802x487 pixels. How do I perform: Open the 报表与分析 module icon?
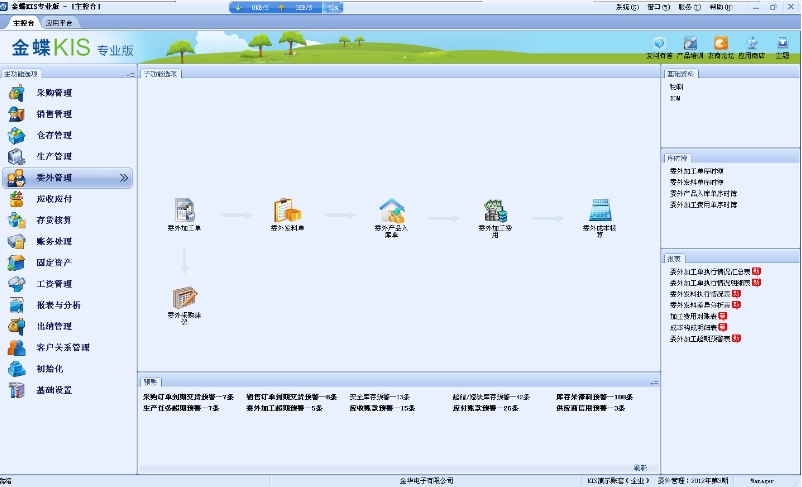point(16,305)
